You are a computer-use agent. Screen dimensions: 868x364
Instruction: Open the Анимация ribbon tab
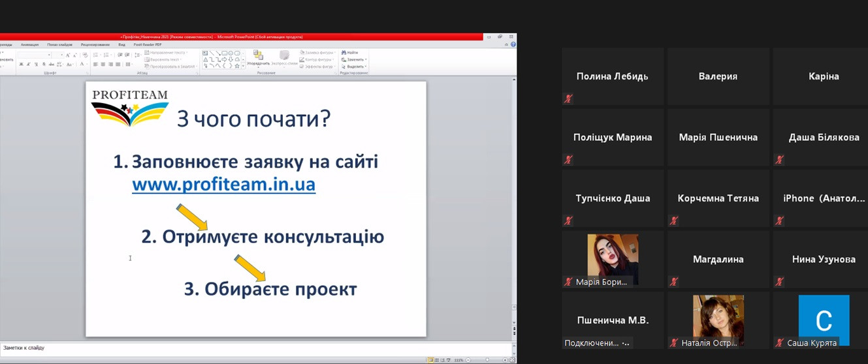[x=29, y=44]
